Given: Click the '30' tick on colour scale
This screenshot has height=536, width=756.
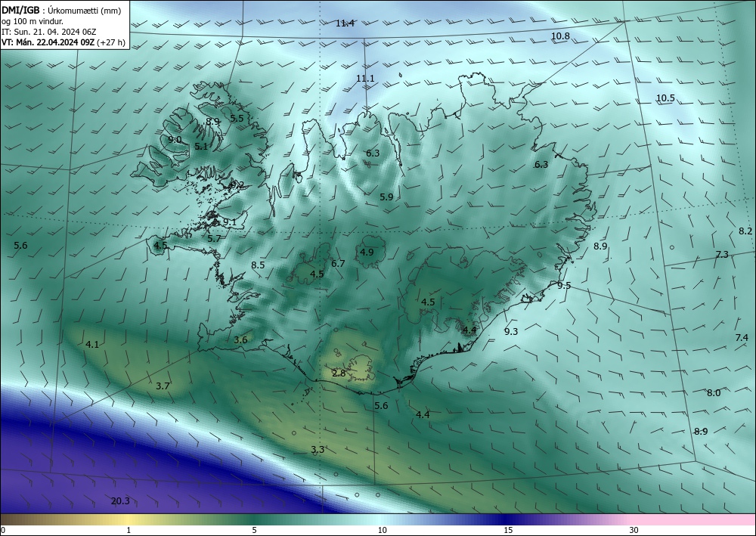Looking at the screenshot, I should [x=634, y=531].
